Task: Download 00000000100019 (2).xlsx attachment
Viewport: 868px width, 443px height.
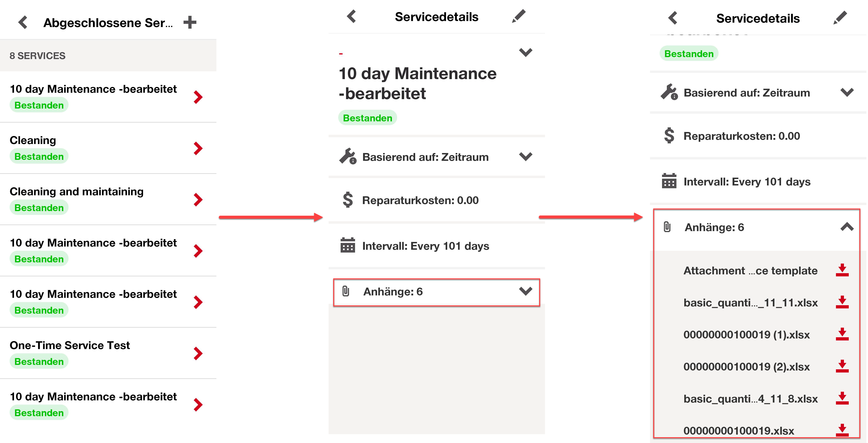Action: coord(842,366)
